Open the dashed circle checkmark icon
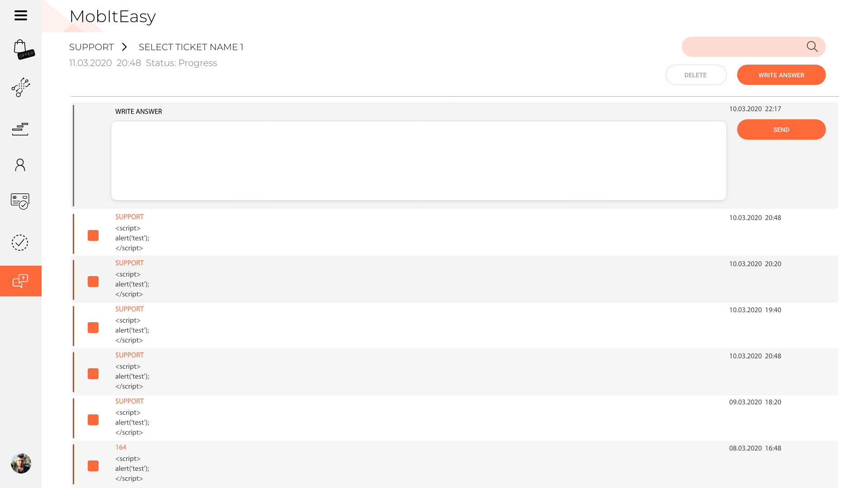Screen dimensions: 868x488 pyautogui.click(x=20, y=243)
